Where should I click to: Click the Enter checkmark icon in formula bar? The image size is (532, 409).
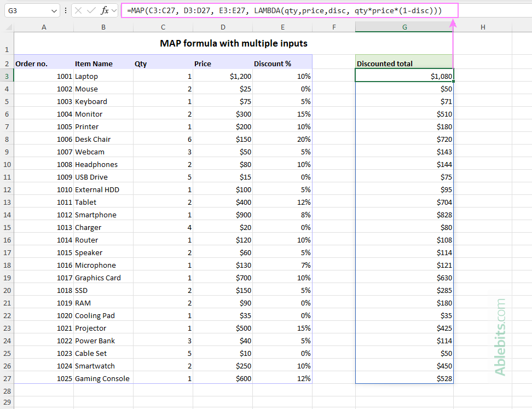91,10
